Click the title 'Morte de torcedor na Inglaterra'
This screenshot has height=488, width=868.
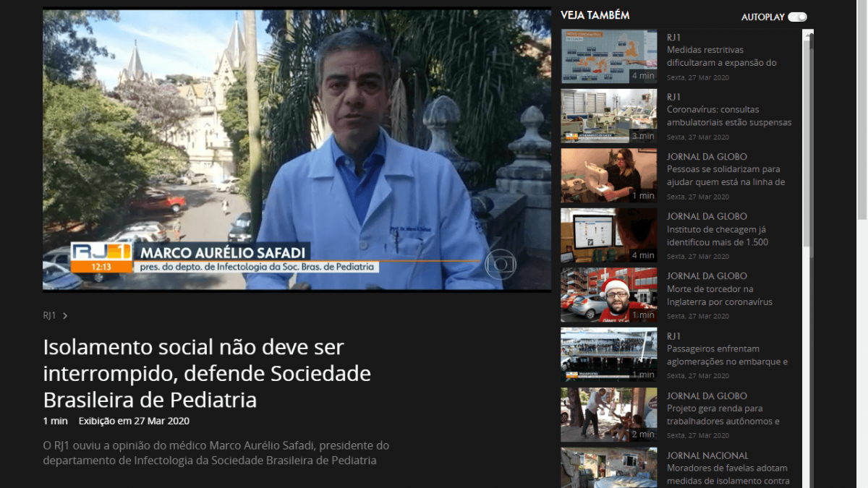(720, 295)
